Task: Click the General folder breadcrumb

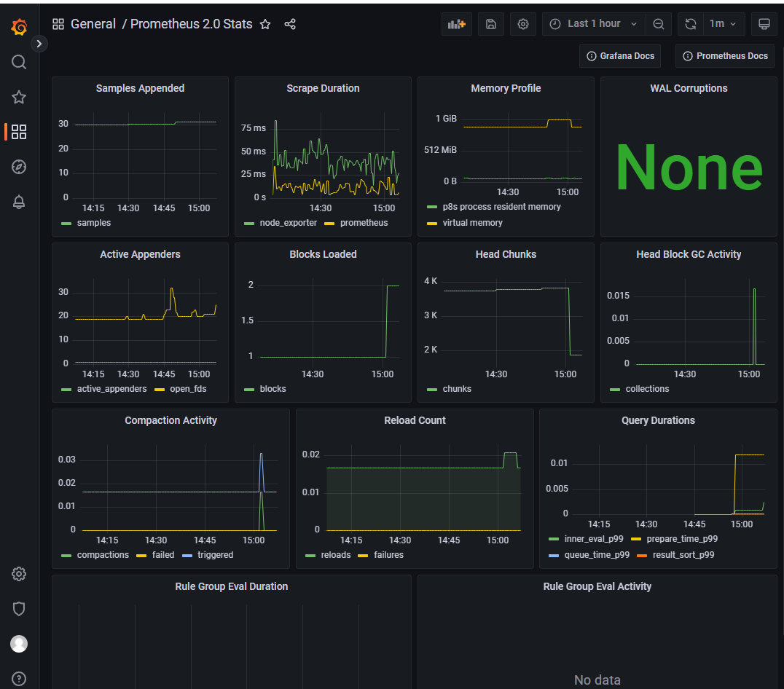Action: pos(93,24)
